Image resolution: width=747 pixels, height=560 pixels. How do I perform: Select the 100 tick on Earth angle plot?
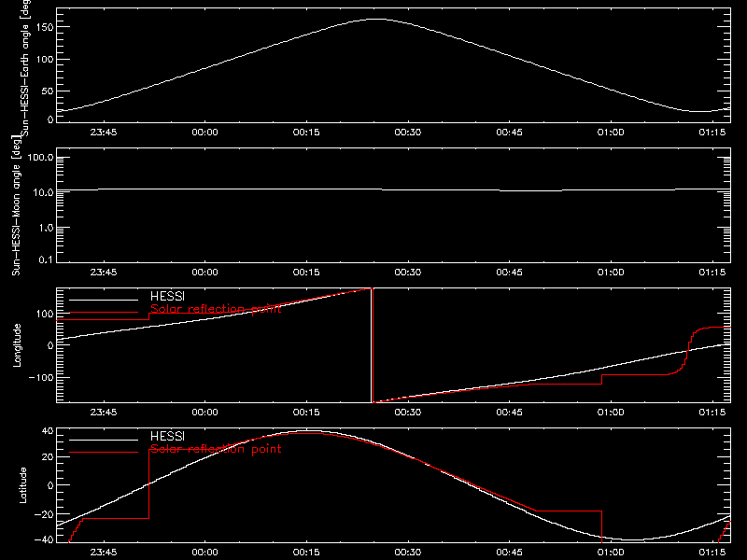click(x=44, y=59)
